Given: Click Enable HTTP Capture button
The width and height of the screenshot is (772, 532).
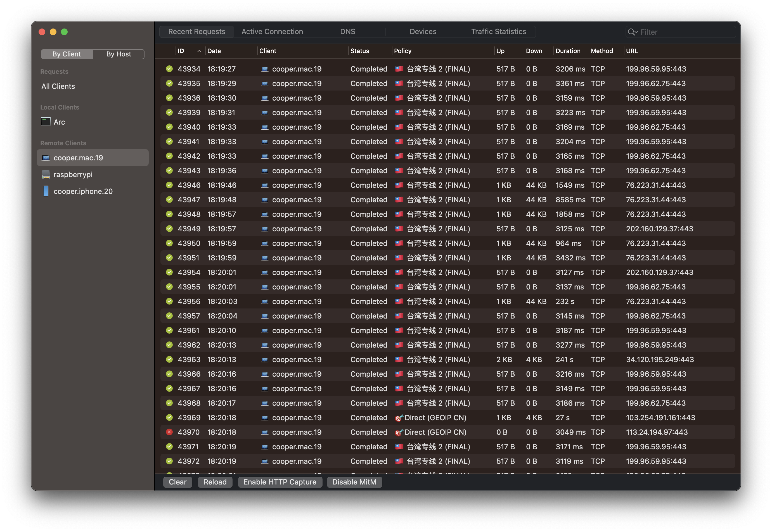Looking at the screenshot, I should click(x=280, y=482).
